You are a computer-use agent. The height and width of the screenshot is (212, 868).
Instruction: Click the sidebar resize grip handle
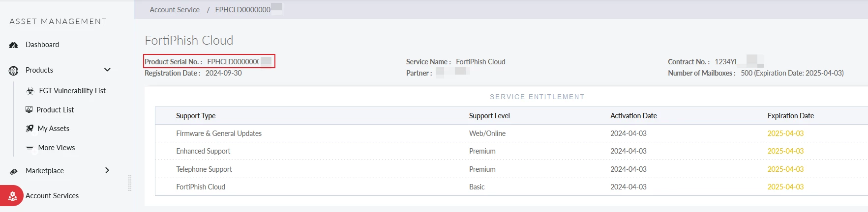[x=130, y=183]
